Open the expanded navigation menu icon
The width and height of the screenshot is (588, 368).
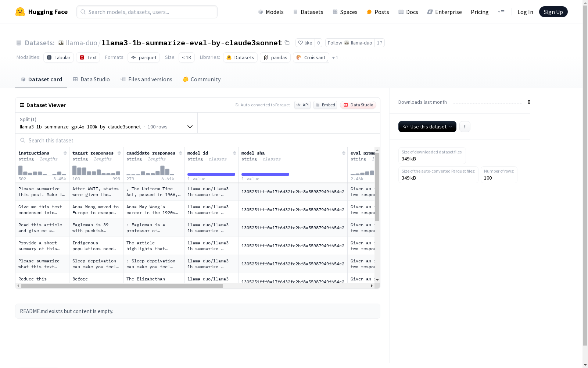(x=501, y=12)
